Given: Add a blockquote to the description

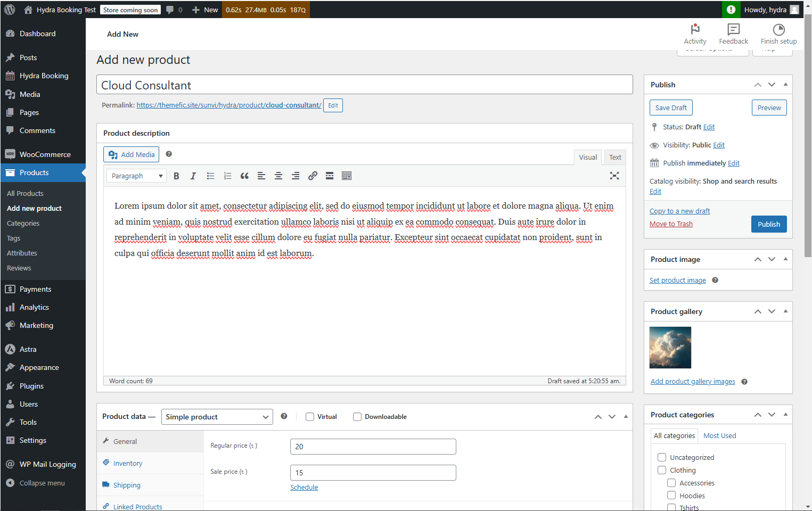Looking at the screenshot, I should [244, 176].
